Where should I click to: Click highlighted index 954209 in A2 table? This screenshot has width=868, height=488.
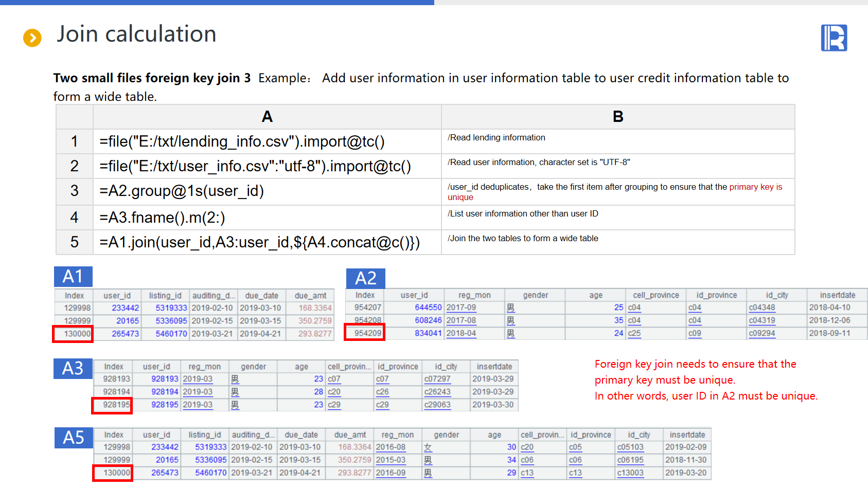click(365, 333)
